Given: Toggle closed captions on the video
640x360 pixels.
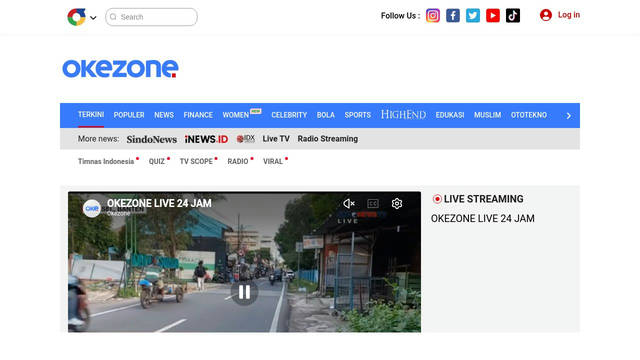Looking at the screenshot, I should 373,203.
